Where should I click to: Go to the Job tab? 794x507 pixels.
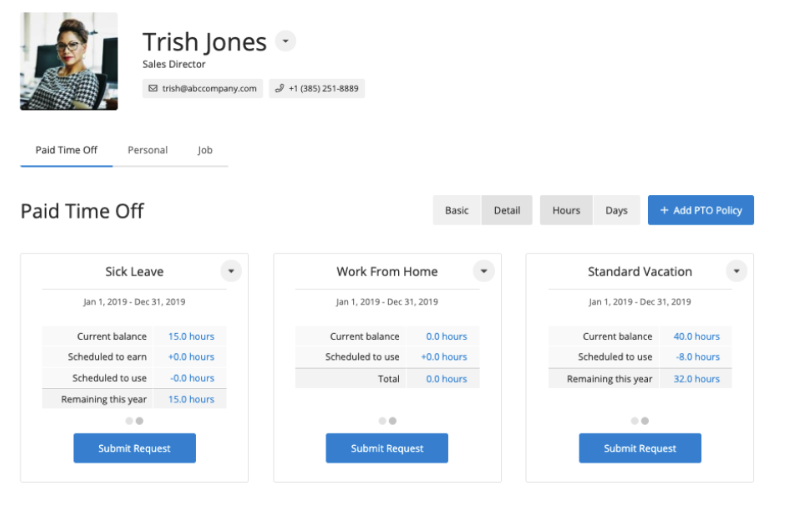205,150
